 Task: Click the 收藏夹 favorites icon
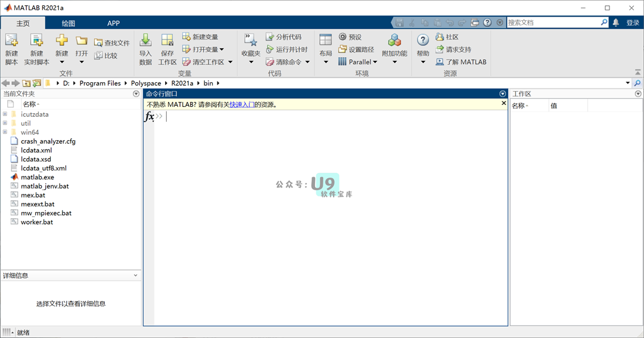(x=251, y=41)
